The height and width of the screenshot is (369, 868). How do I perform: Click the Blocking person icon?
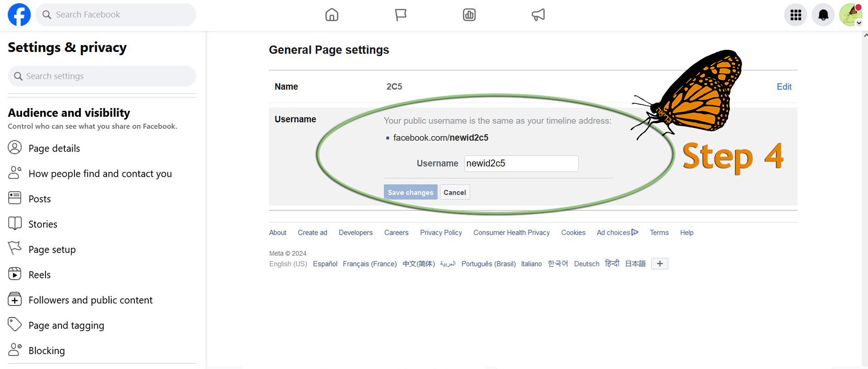click(x=15, y=350)
